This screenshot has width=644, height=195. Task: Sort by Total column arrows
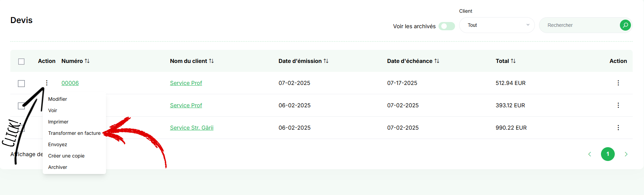coord(513,61)
